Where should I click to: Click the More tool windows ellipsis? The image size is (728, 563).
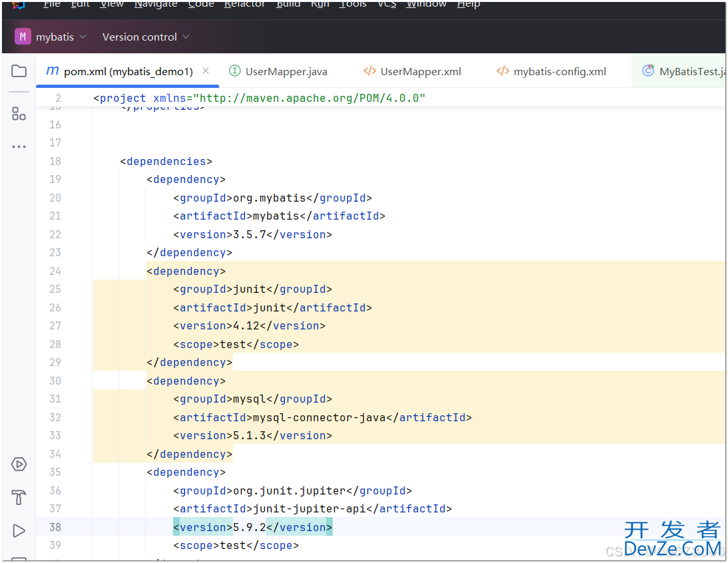point(19,146)
